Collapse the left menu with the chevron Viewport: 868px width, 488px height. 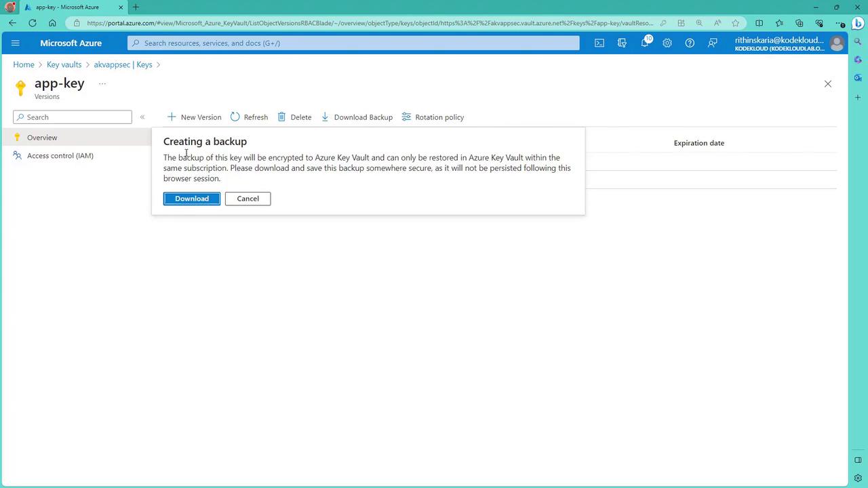pyautogui.click(x=142, y=117)
